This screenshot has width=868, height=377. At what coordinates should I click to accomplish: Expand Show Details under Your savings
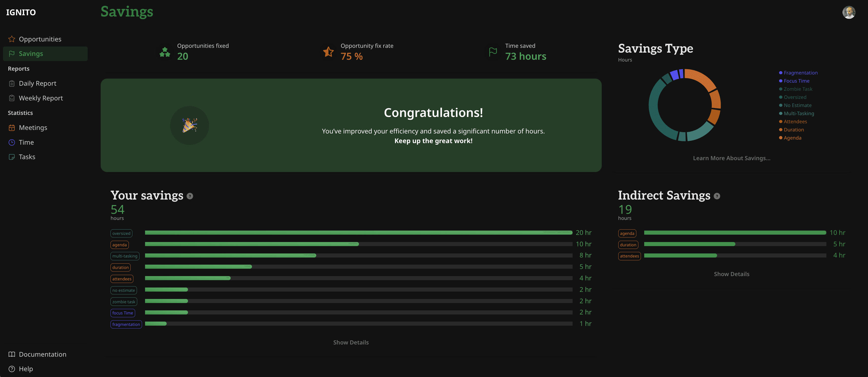coord(351,342)
